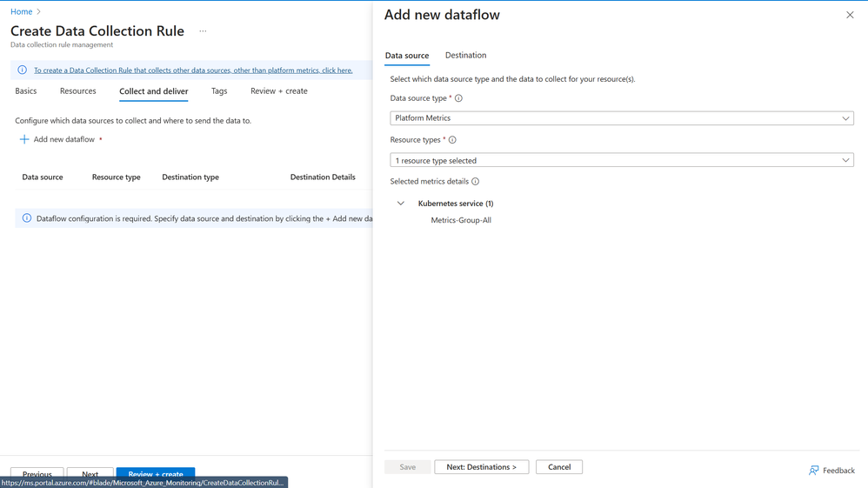
Task: Open the Review + create tab
Action: click(279, 90)
